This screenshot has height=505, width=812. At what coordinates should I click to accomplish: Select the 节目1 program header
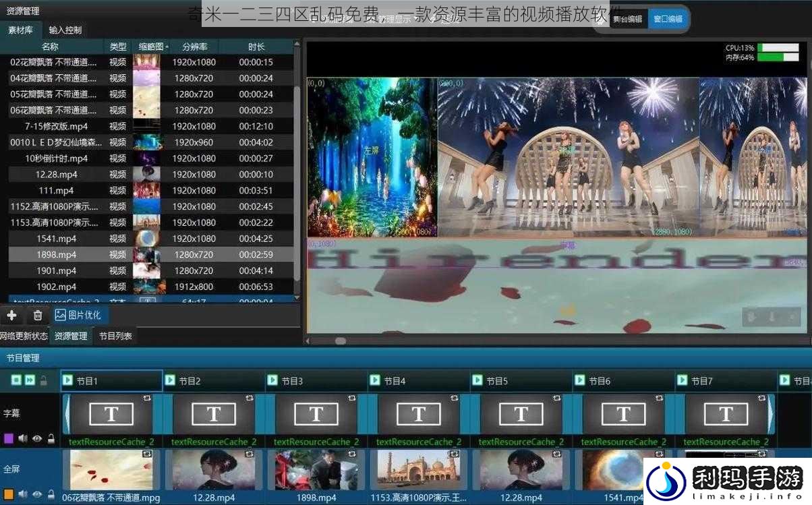pyautogui.click(x=111, y=381)
